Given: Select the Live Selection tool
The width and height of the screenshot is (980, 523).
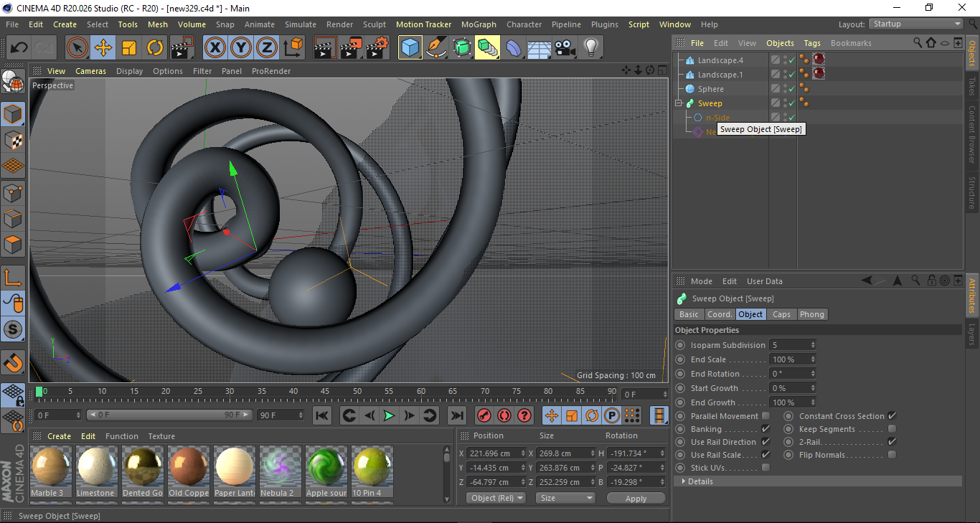Looking at the screenshot, I should pos(77,48).
